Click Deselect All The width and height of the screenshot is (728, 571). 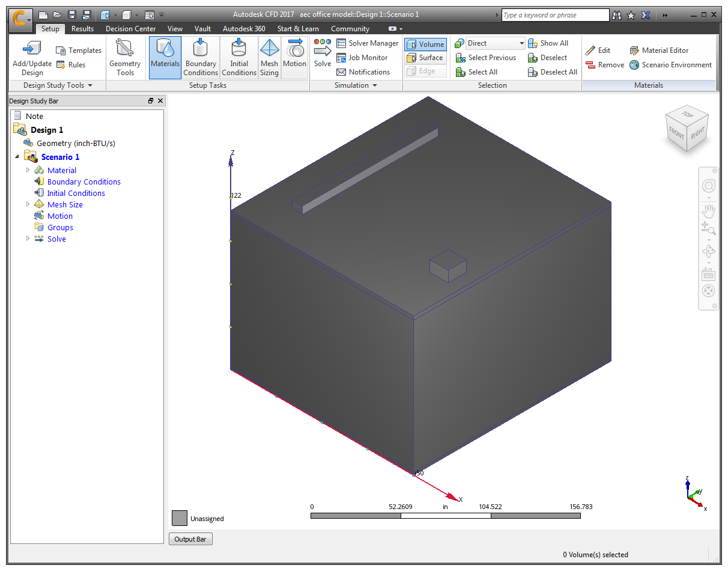click(x=553, y=72)
